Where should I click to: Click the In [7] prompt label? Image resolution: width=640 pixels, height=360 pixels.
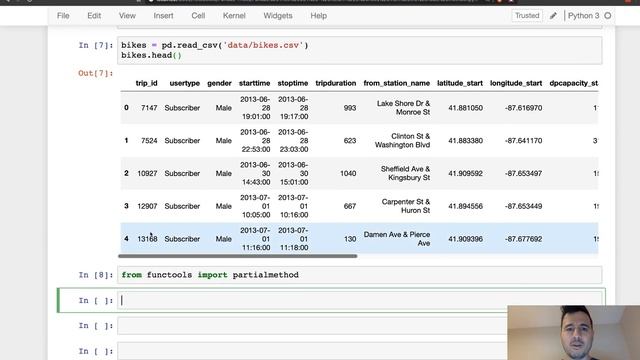point(96,45)
